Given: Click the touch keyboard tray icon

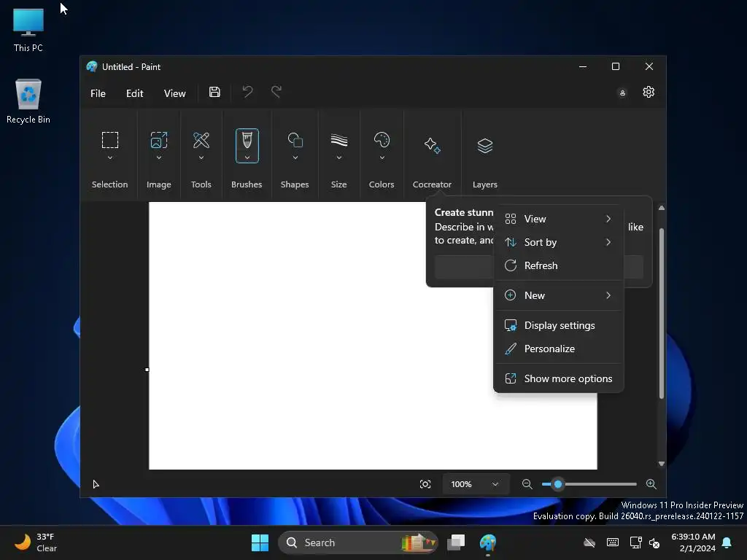Looking at the screenshot, I should (x=613, y=542).
